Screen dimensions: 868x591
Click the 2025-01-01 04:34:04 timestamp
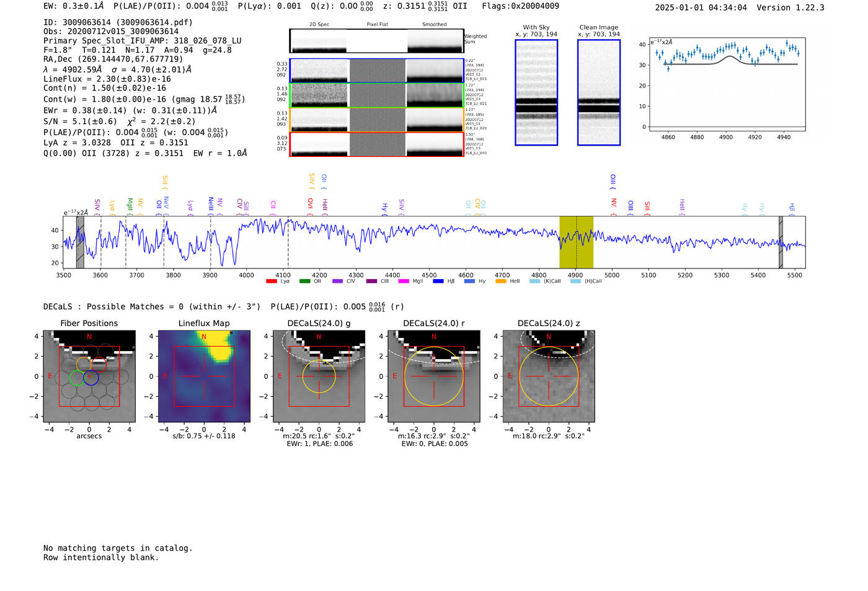click(x=701, y=7)
